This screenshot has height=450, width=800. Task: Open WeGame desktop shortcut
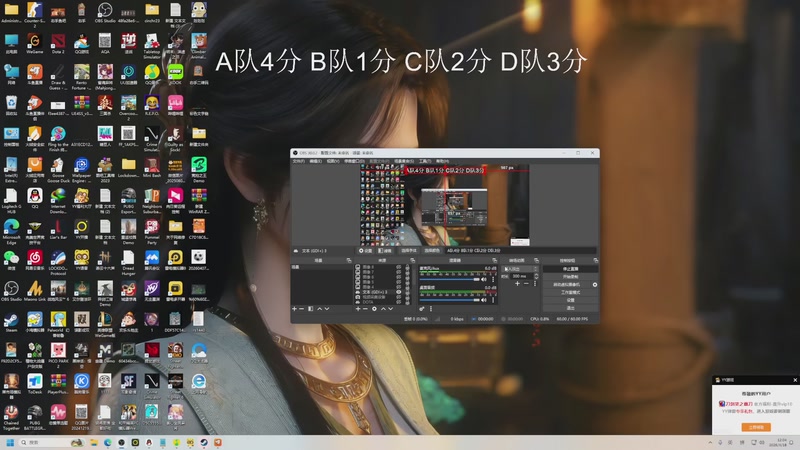pos(35,44)
